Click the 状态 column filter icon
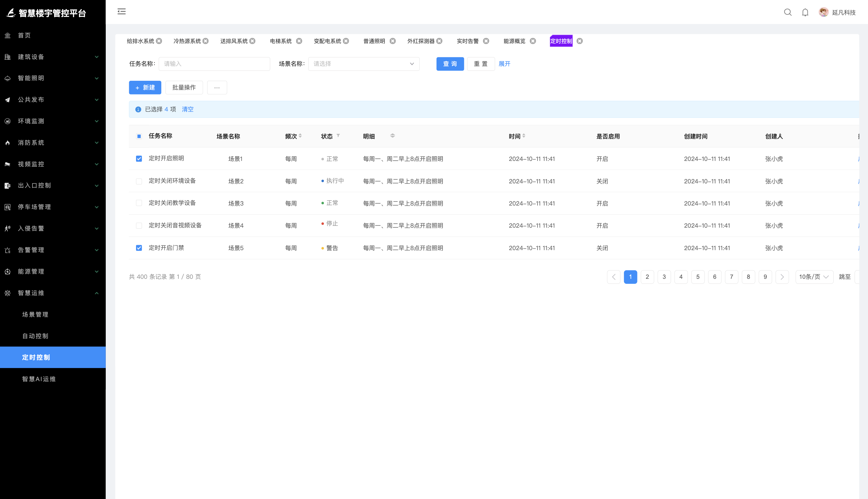The image size is (868, 499). (338, 136)
